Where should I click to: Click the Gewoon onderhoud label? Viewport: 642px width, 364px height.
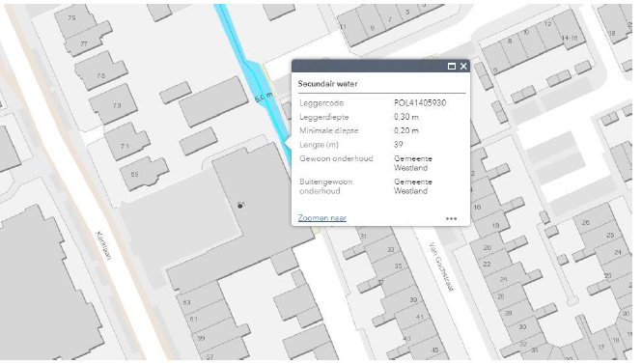pyautogui.click(x=336, y=158)
